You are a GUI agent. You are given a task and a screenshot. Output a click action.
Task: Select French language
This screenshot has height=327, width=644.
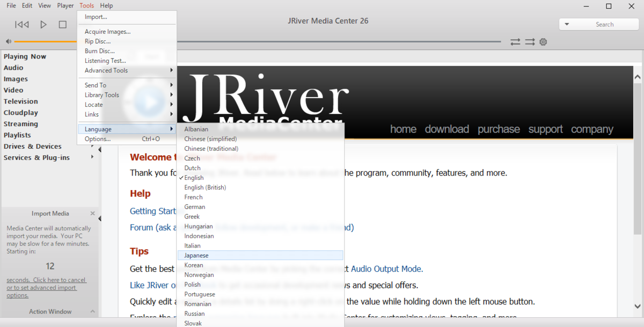click(260, 197)
